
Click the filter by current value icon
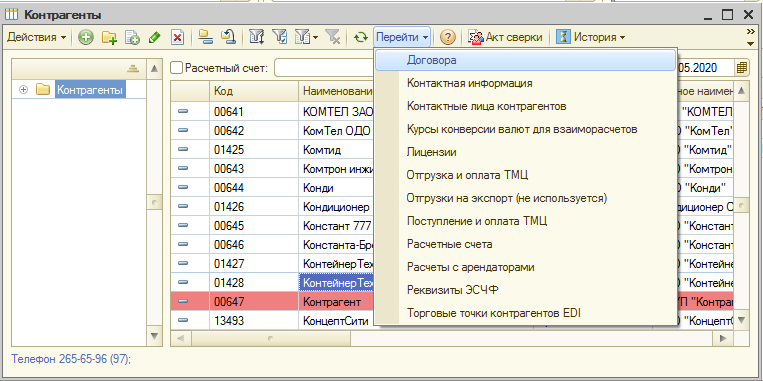(279, 37)
